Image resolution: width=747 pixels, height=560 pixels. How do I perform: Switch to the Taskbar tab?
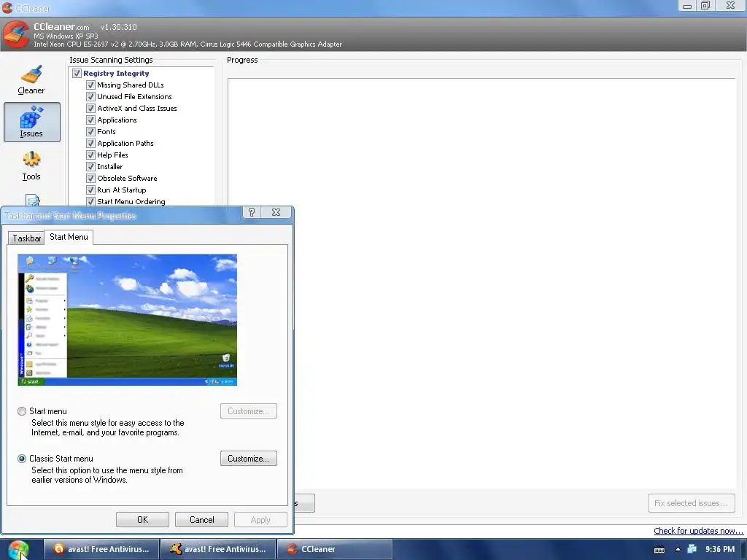[27, 238]
